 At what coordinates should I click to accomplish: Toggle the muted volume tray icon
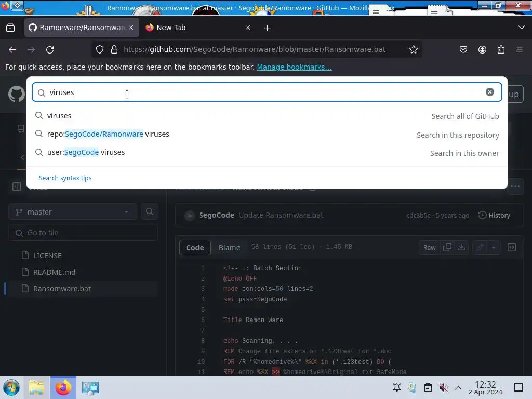point(443,388)
